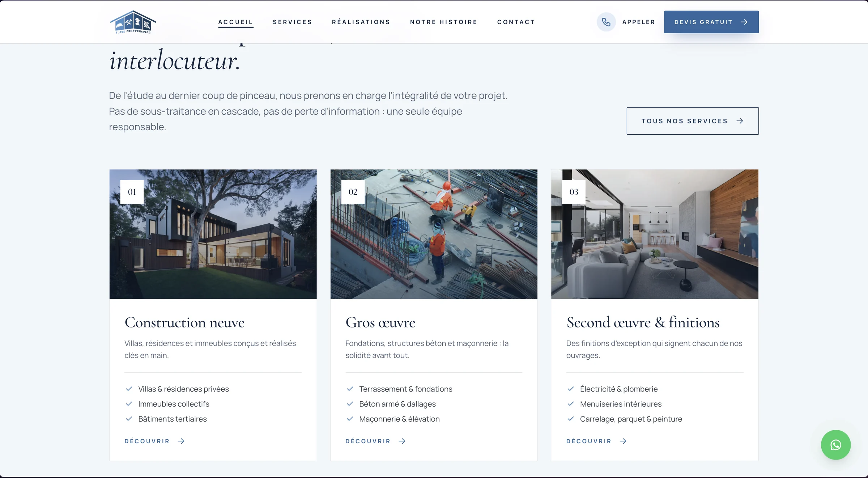The height and width of the screenshot is (478, 868).
Task: Click checkmark next to Béton armé & dallages
Action: pos(350,404)
